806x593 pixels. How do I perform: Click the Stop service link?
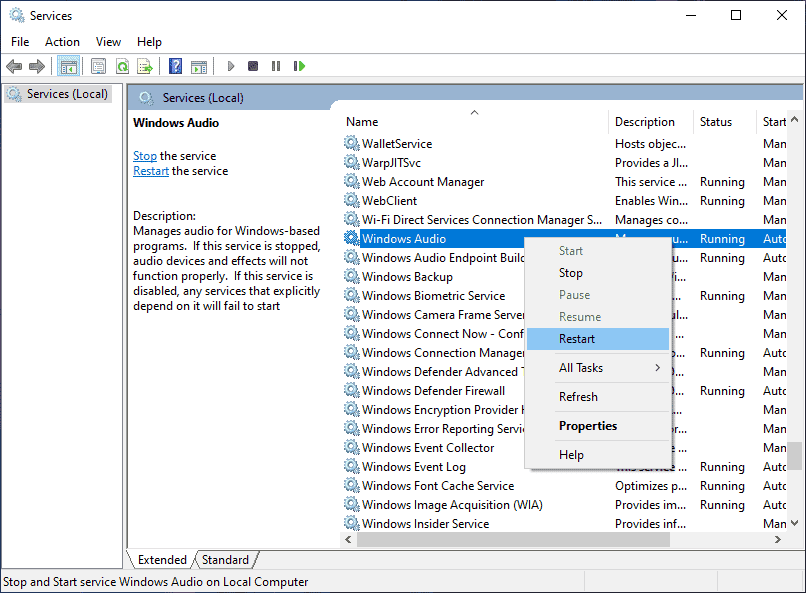145,155
